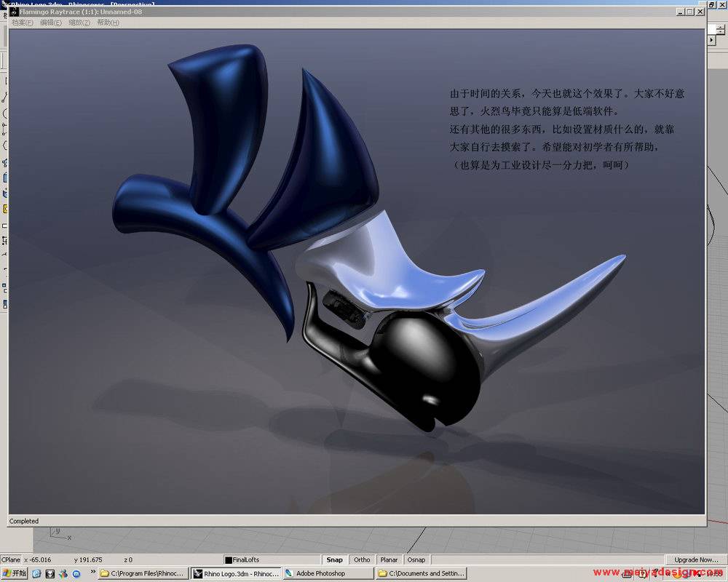The height and width of the screenshot is (582, 728).
Task: Click the rendered Rhino logo image
Action: pos(357,271)
